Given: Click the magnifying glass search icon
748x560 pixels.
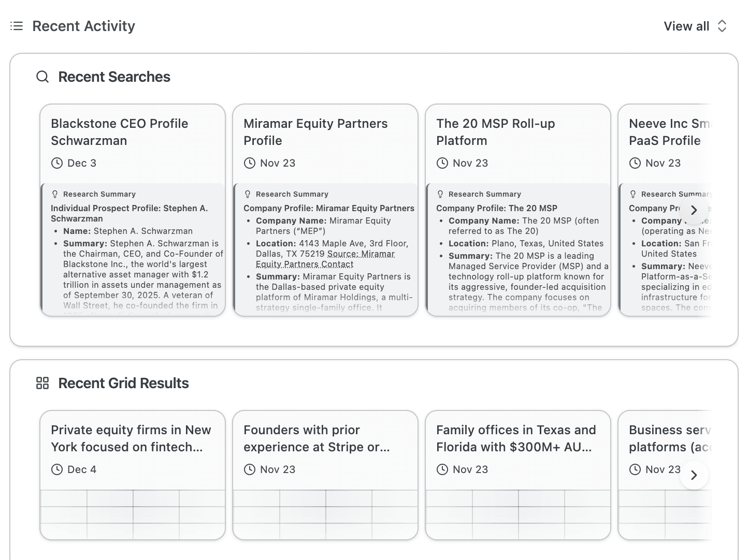Looking at the screenshot, I should pyautogui.click(x=42, y=77).
